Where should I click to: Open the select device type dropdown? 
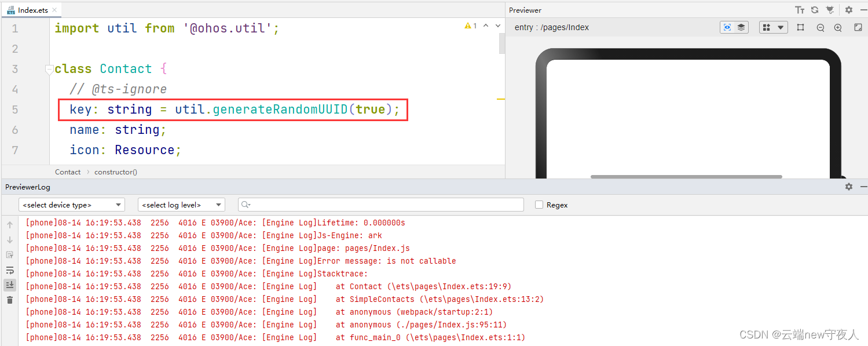tap(72, 205)
